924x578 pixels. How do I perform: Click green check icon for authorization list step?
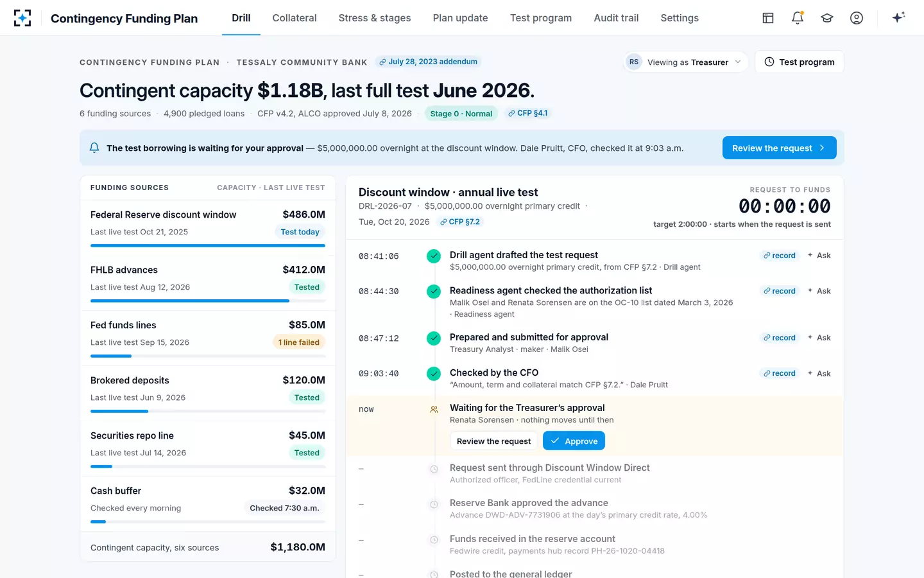[434, 292]
